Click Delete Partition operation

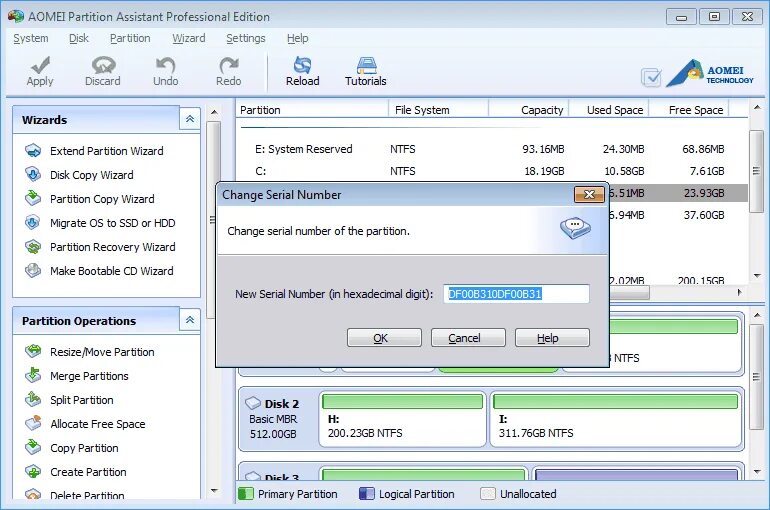point(87,494)
